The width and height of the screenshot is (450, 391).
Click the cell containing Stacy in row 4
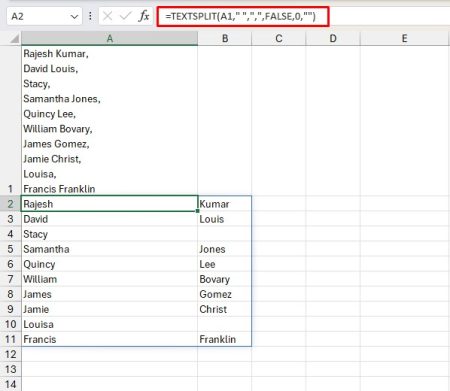pyautogui.click(x=109, y=234)
